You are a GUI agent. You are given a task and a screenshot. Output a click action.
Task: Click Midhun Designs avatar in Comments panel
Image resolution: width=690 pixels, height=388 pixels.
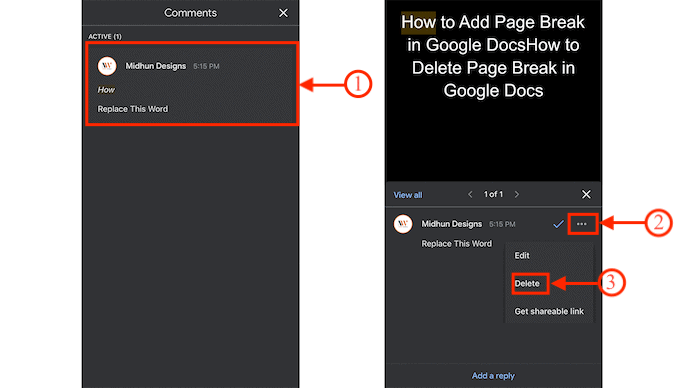(107, 66)
